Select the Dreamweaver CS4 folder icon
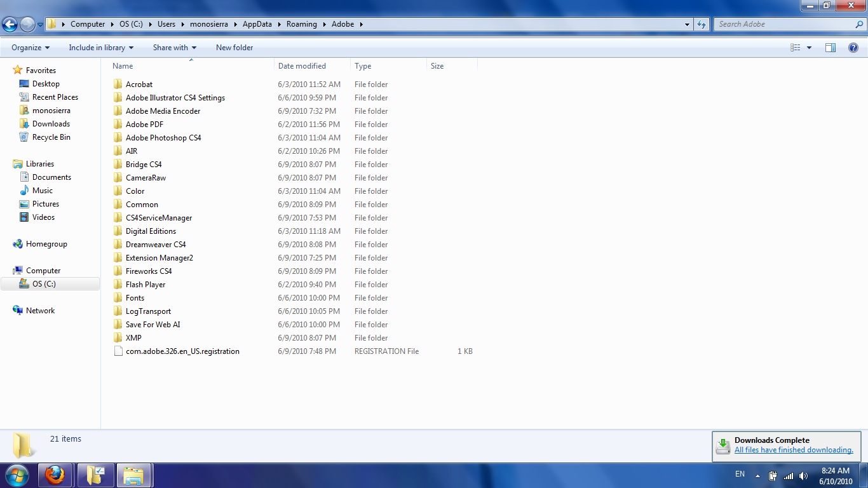The height and width of the screenshot is (488, 868). tap(118, 245)
